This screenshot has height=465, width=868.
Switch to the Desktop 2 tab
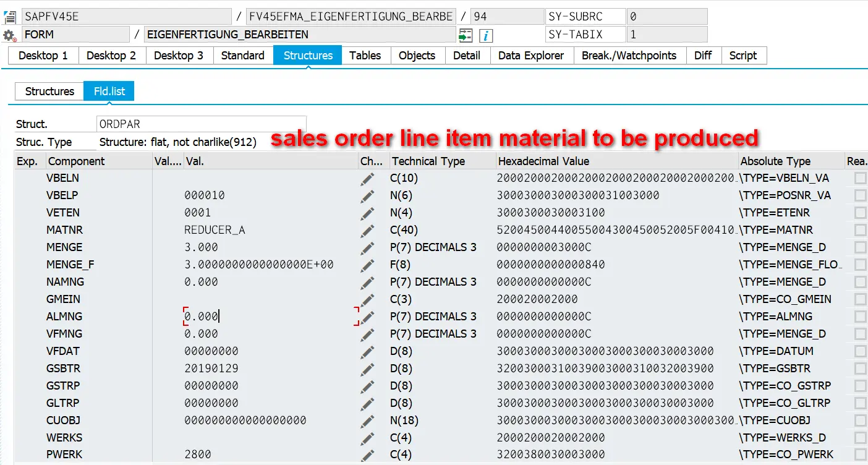coord(111,56)
